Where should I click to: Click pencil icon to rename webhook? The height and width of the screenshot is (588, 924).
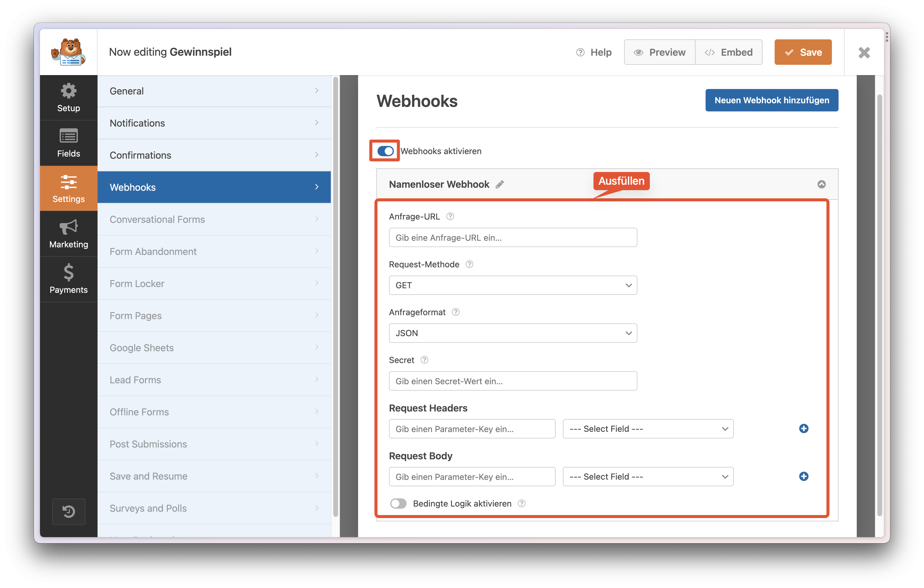coord(500,184)
